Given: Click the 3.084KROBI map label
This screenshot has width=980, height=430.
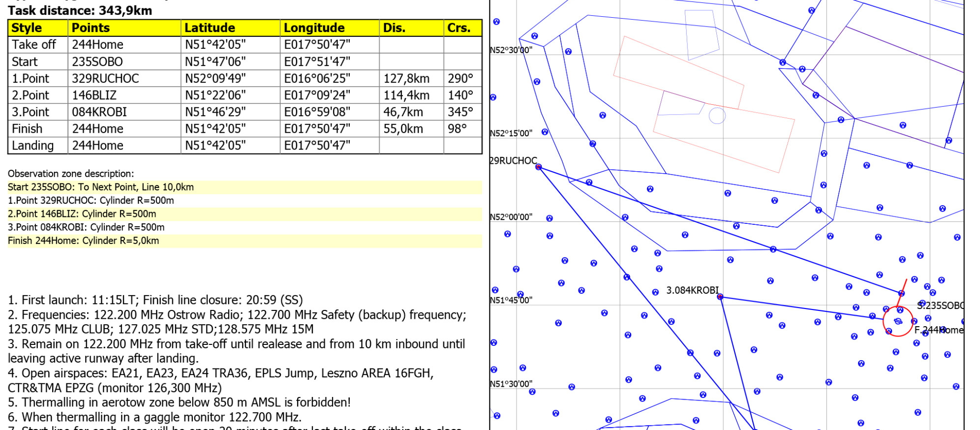Looking at the screenshot, I should click(692, 290).
